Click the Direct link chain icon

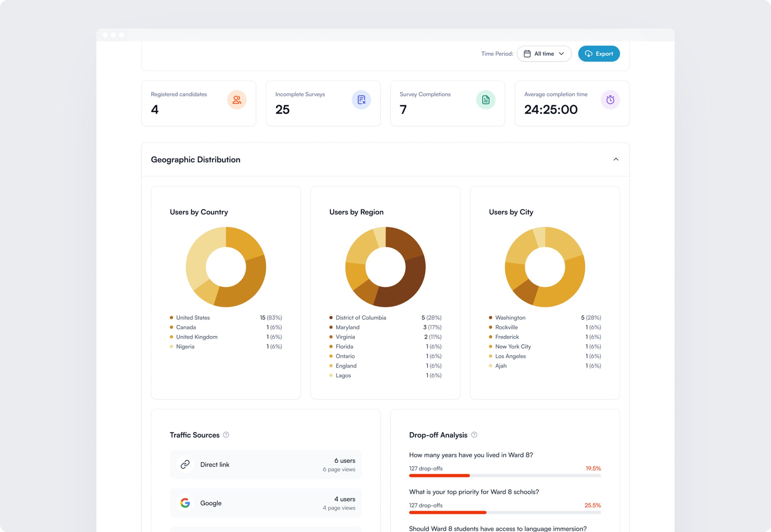185,464
